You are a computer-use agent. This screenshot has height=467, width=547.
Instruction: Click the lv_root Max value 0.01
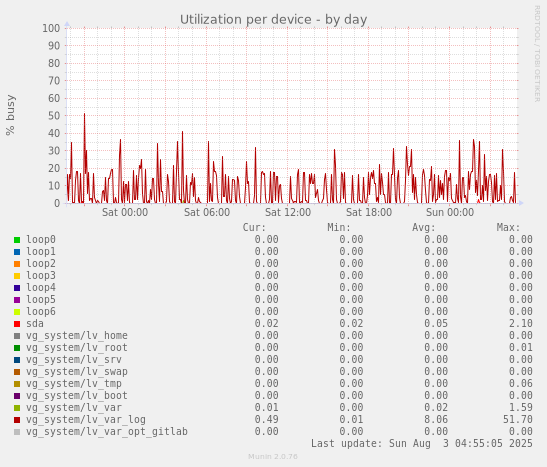pyautogui.click(x=520, y=348)
